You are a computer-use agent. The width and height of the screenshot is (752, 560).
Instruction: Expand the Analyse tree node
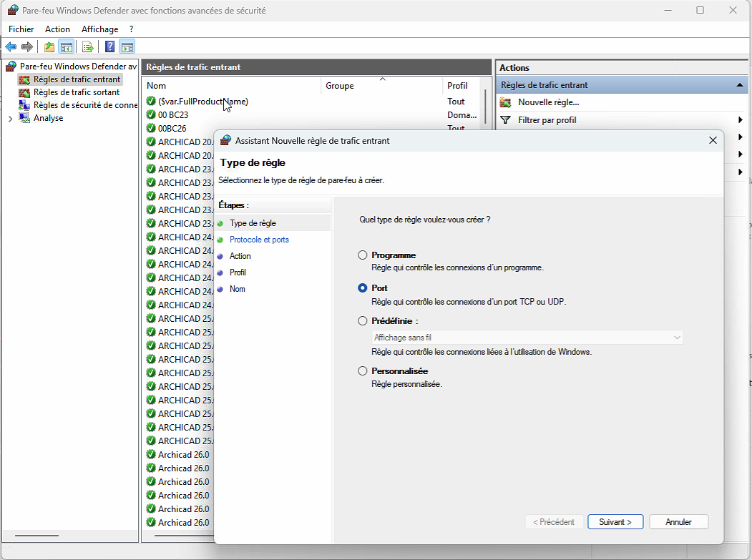point(11,119)
